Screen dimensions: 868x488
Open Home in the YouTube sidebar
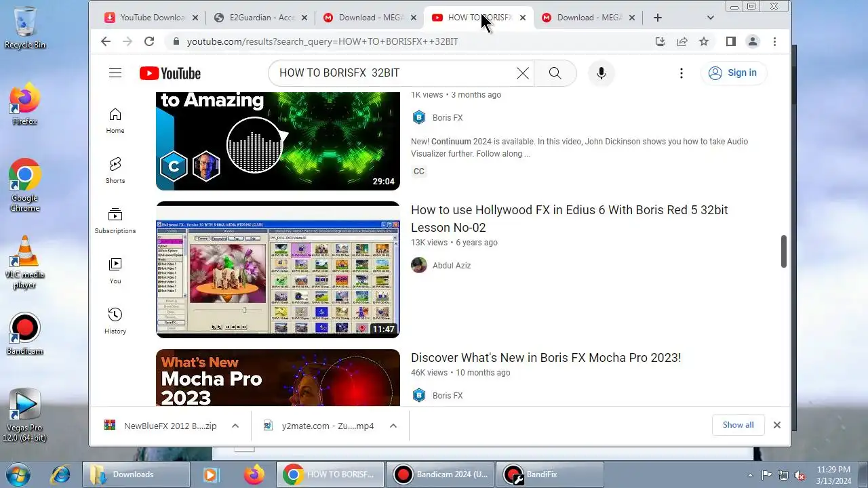coord(115,121)
